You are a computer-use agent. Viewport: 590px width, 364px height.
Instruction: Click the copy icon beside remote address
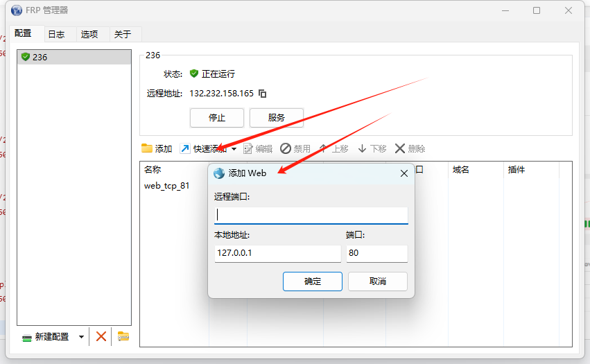tap(263, 94)
